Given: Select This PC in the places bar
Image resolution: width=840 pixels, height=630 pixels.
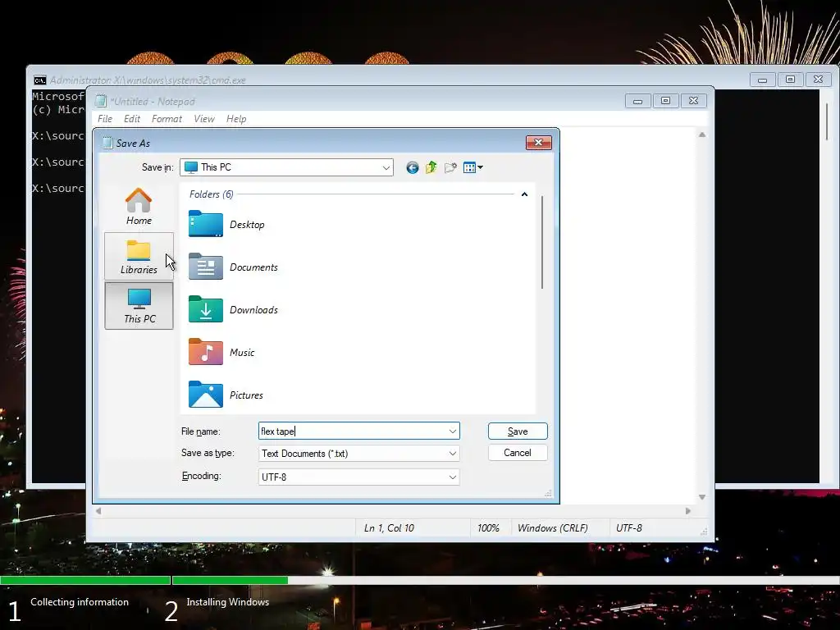Looking at the screenshot, I should point(139,305).
